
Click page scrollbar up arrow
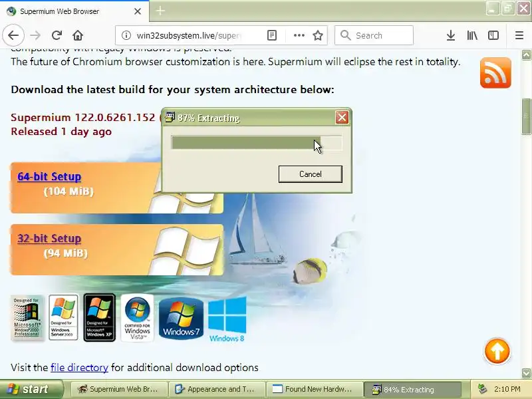tap(526, 55)
